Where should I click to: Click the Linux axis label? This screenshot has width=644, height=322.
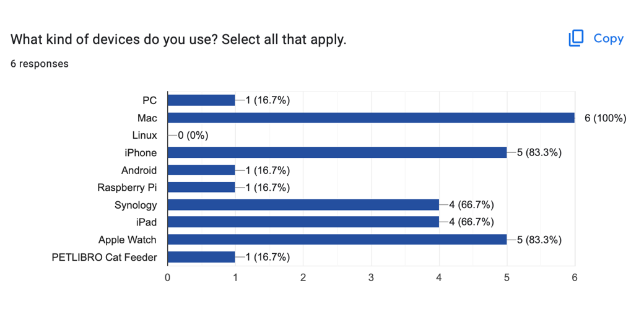click(x=145, y=135)
